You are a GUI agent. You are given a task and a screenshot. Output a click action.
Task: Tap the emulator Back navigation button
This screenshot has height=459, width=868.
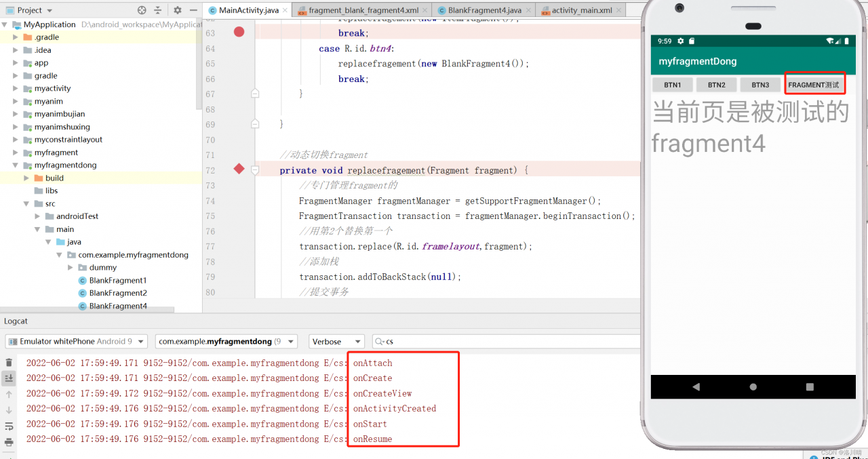pyautogui.click(x=696, y=386)
